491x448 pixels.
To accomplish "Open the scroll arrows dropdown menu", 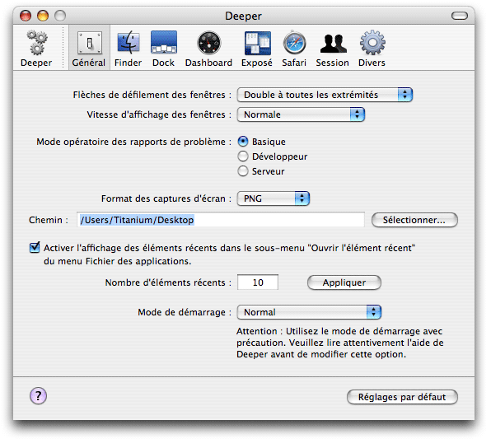I will [325, 95].
